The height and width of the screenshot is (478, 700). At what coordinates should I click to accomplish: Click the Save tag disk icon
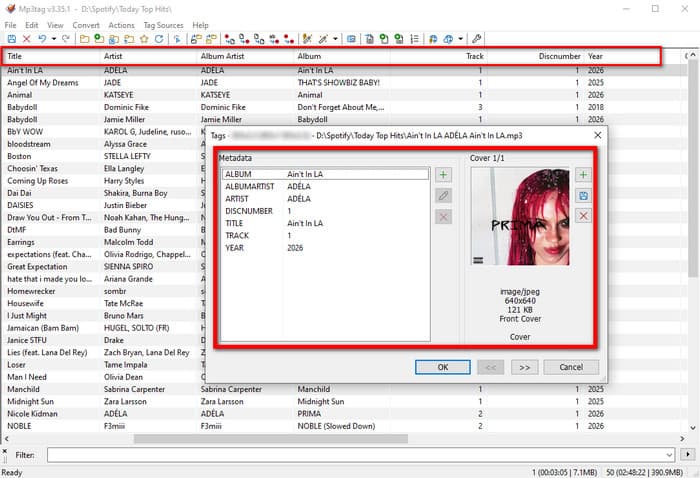12,39
